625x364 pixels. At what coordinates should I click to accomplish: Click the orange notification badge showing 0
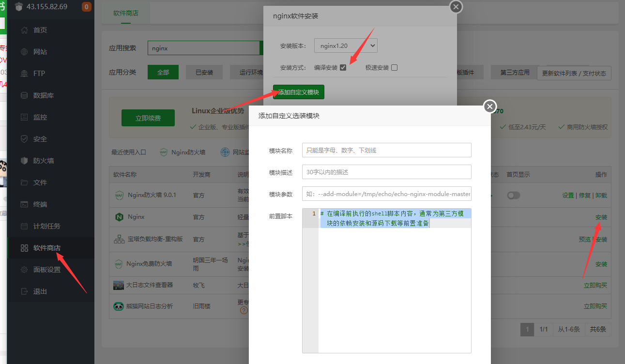(x=87, y=7)
